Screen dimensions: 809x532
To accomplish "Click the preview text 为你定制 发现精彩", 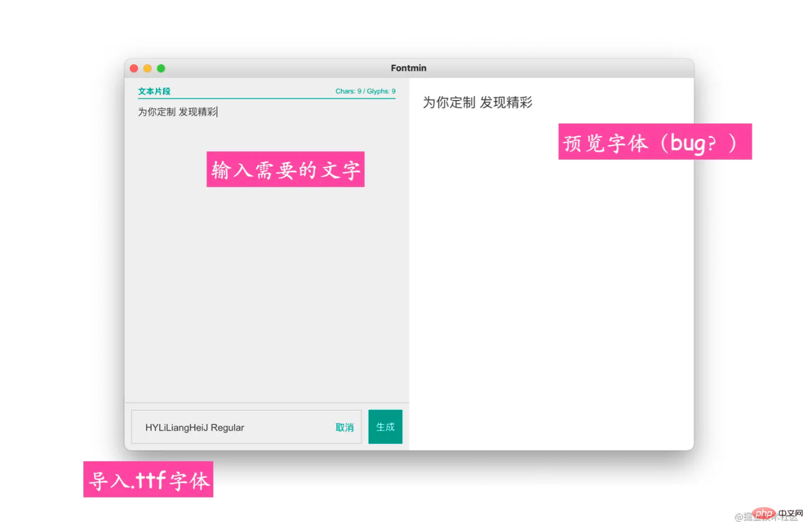I will tap(478, 103).
